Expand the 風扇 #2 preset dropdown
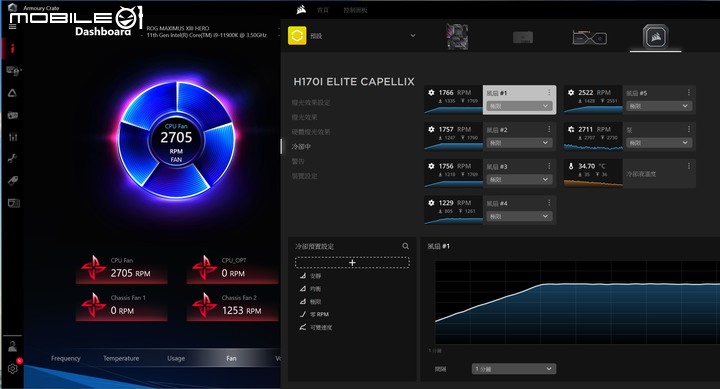The image size is (720, 389). (518, 143)
